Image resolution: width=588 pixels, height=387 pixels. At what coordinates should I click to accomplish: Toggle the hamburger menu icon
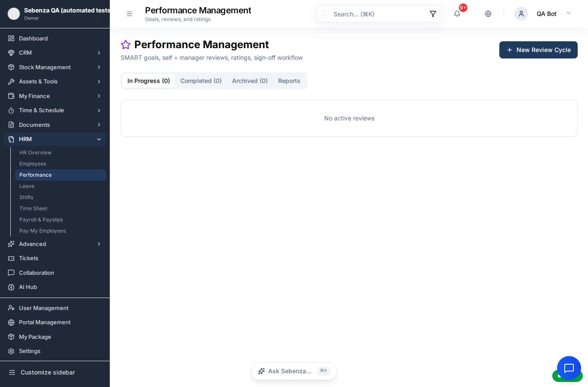(130, 14)
